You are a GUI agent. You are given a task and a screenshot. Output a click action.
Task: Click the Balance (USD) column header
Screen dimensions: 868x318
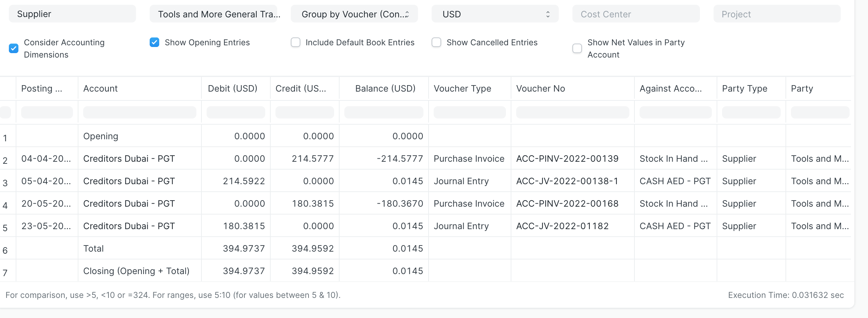tap(384, 89)
